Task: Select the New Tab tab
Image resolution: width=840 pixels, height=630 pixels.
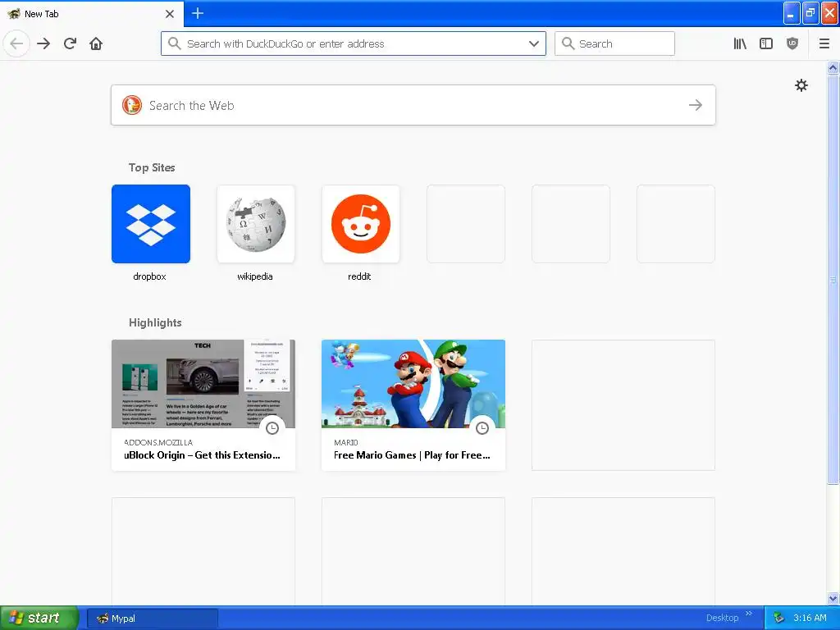Action: (x=92, y=13)
